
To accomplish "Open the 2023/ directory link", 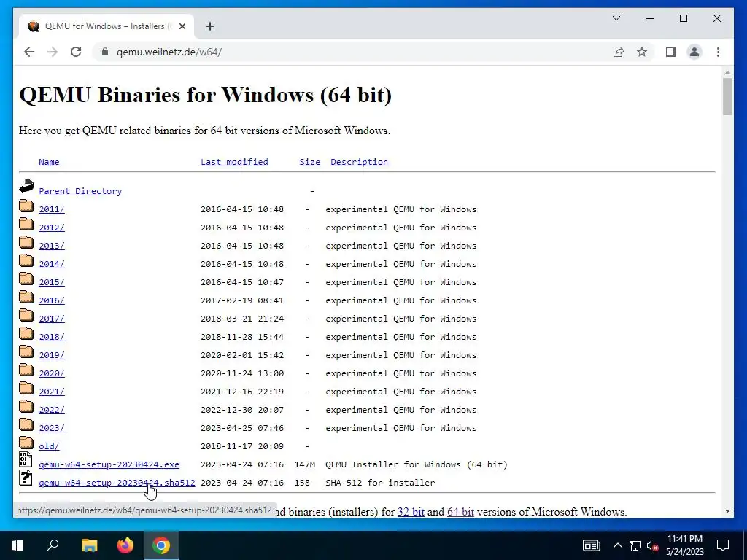I will [x=52, y=428].
